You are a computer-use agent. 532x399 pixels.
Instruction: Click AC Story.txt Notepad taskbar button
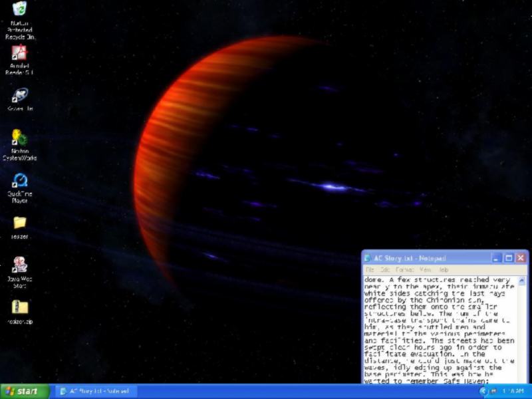(95, 391)
